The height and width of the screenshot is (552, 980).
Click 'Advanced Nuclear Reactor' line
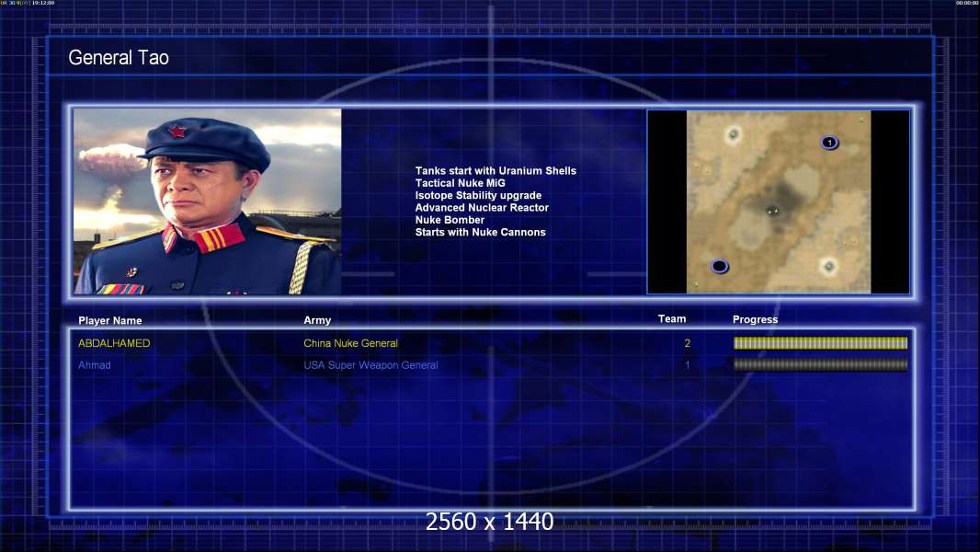click(482, 208)
